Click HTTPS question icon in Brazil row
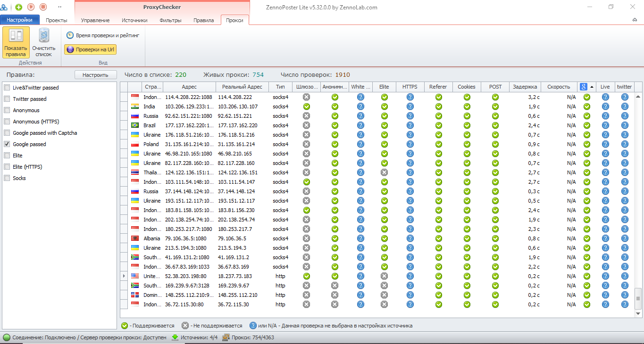This screenshot has width=644, height=344. (x=410, y=125)
